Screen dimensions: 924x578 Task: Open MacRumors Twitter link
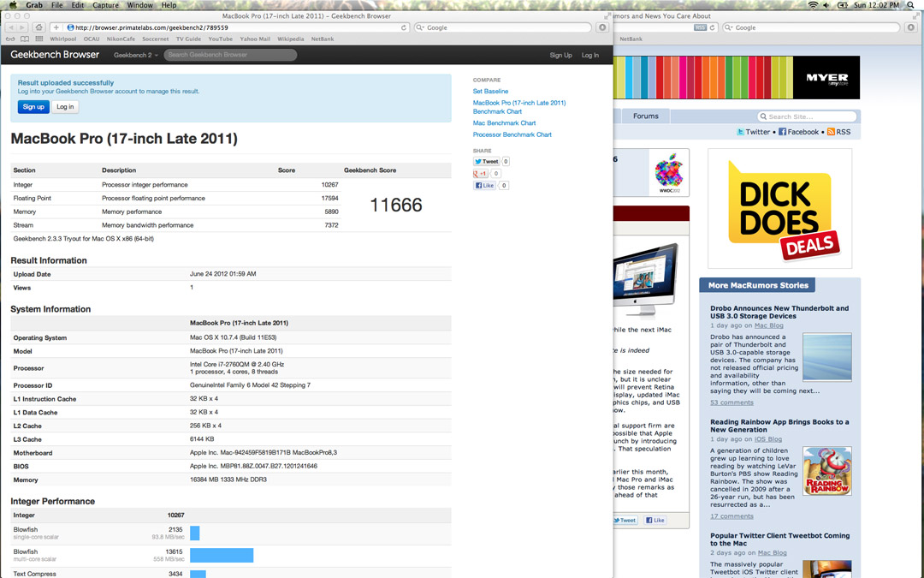(753, 132)
